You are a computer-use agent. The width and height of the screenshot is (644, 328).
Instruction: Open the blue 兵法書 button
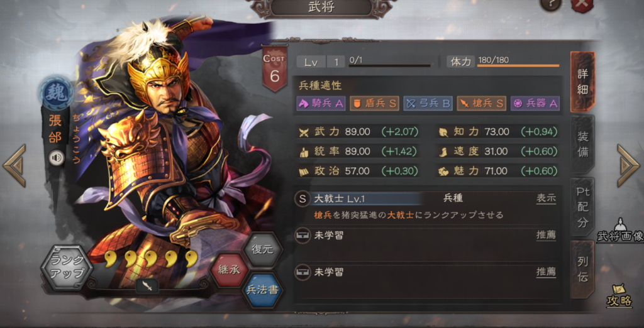pos(262,290)
